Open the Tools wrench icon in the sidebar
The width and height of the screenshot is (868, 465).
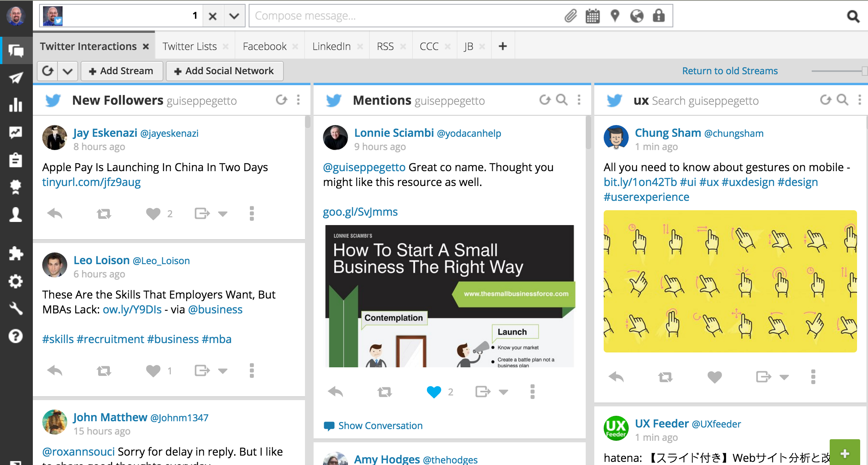point(16,308)
